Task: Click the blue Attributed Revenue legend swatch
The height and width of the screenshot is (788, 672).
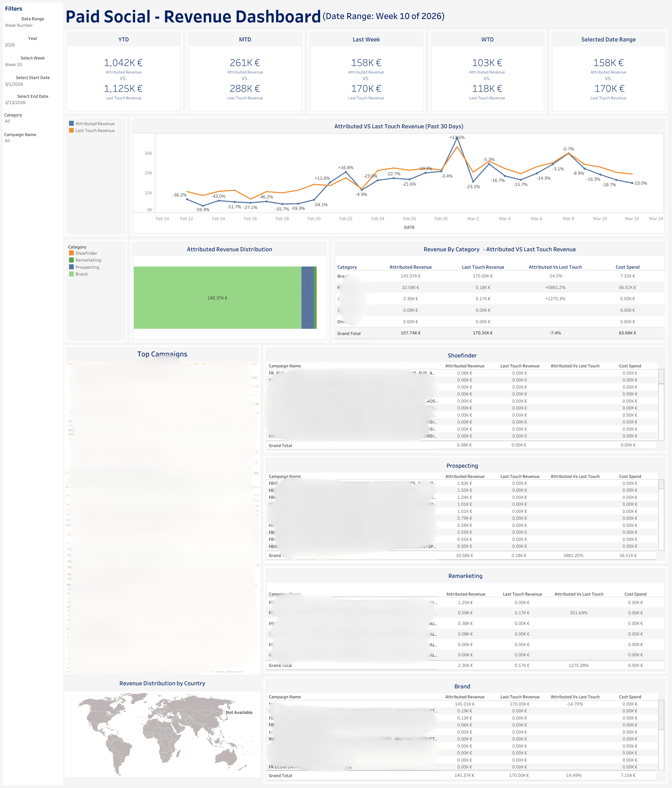Action: [71, 124]
